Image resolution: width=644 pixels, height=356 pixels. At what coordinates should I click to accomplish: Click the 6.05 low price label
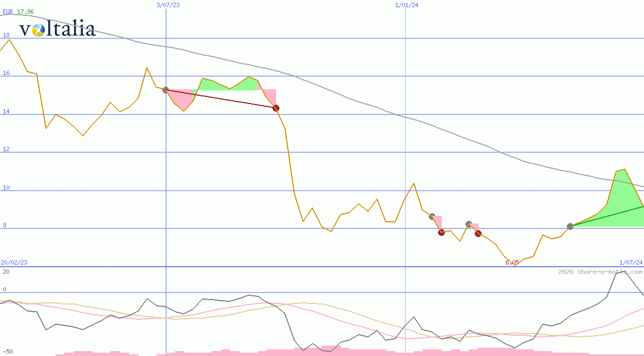point(512,262)
